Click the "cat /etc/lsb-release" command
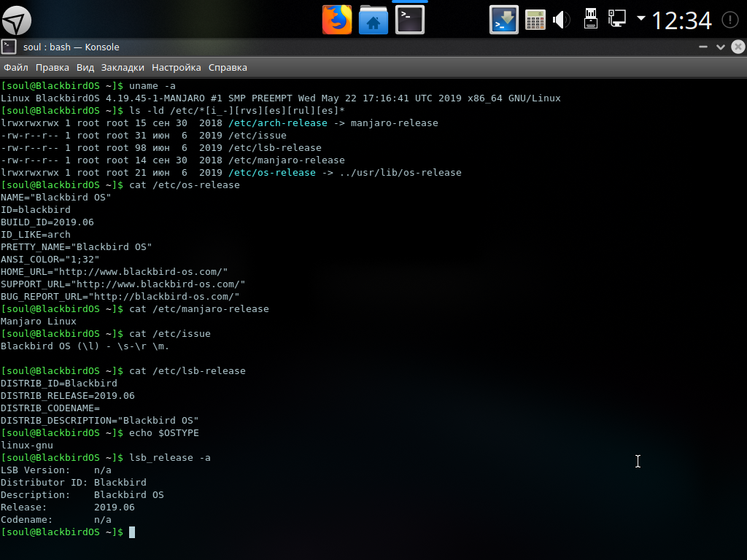 (187, 370)
